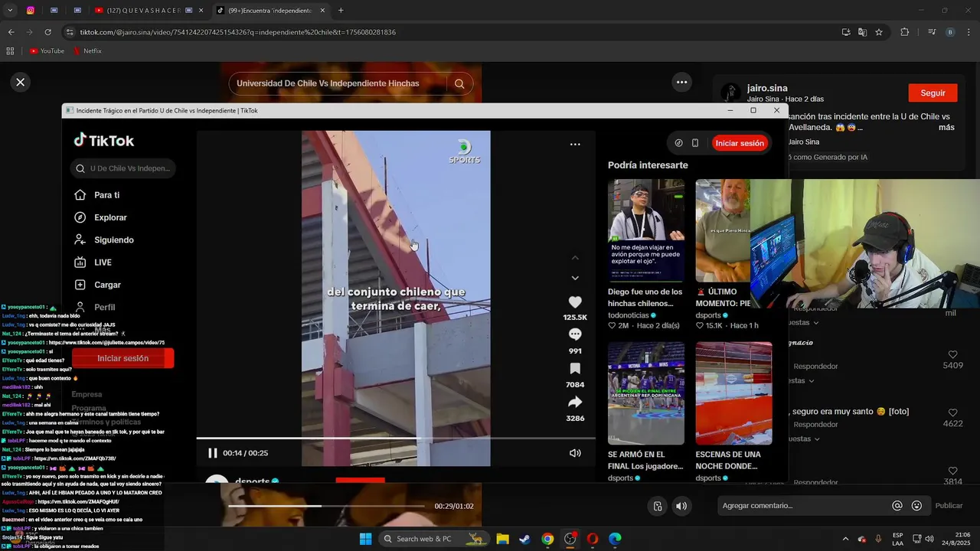Click 'Universidad De Chile Vs Independiente Hinchas' search field
The height and width of the screenshot is (551, 980).
pyautogui.click(x=337, y=83)
